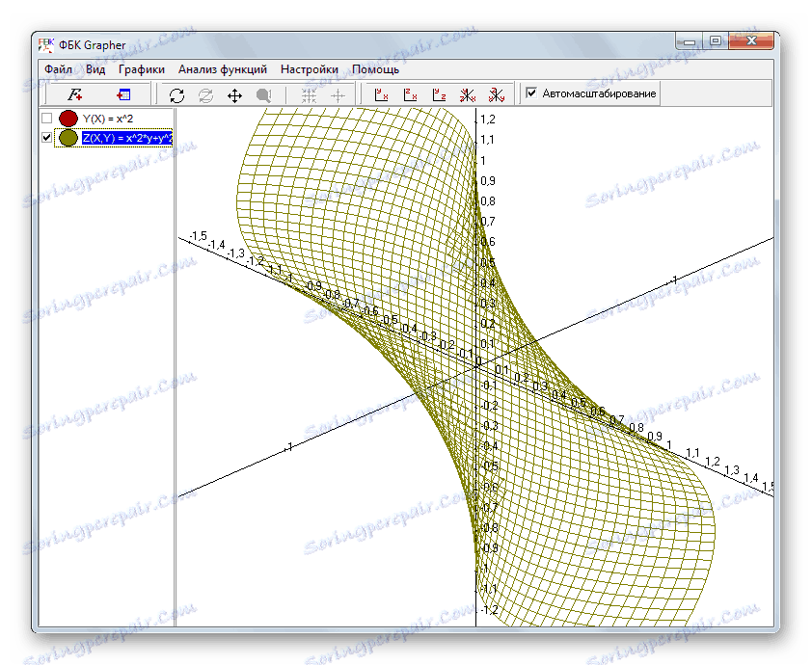Click the last crossed-out axes icon
Viewport: 812px width, 665px height.
click(x=496, y=94)
